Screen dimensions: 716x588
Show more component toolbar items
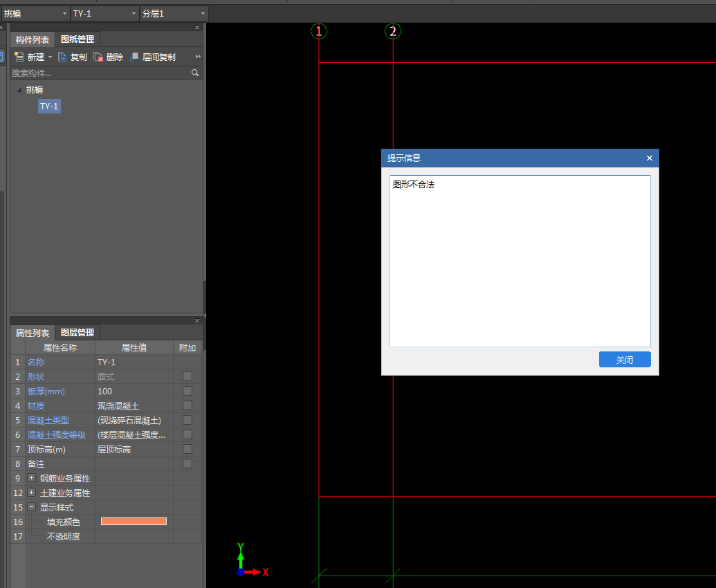click(198, 57)
